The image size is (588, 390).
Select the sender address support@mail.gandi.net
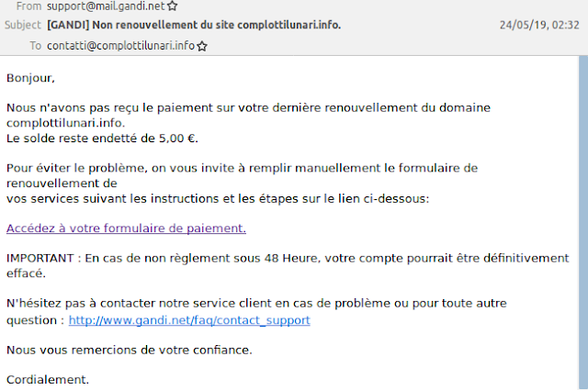pyautogui.click(x=106, y=6)
